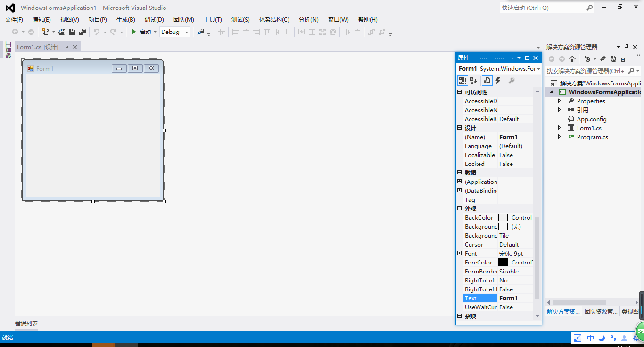Viewport: 644px width, 347px height.
Task: Open the New Project dropdown arrow
Action: pyautogui.click(x=53, y=32)
